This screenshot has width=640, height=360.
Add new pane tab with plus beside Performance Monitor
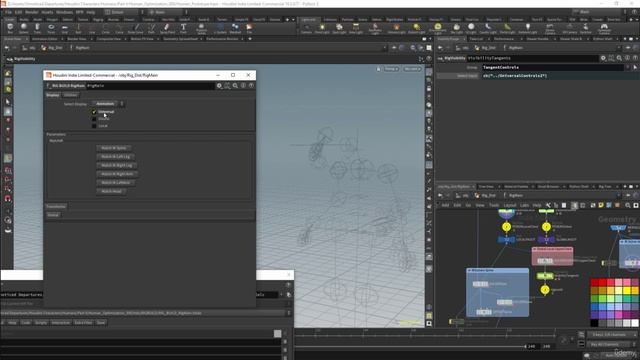pos(250,39)
